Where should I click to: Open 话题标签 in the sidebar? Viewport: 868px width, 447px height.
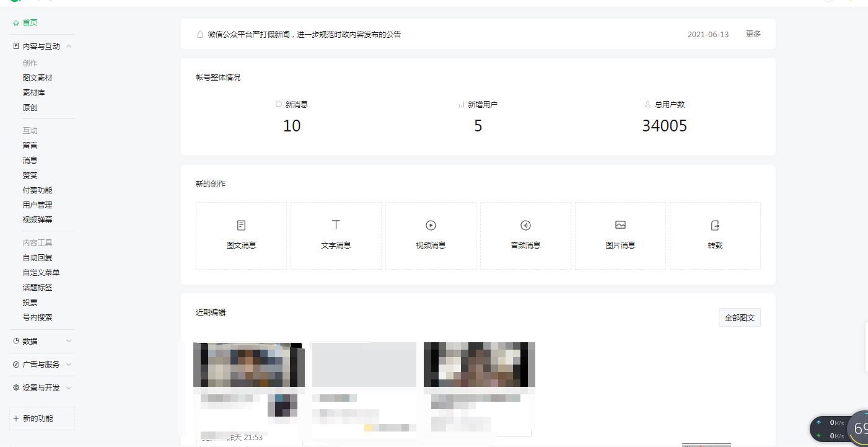(x=38, y=288)
